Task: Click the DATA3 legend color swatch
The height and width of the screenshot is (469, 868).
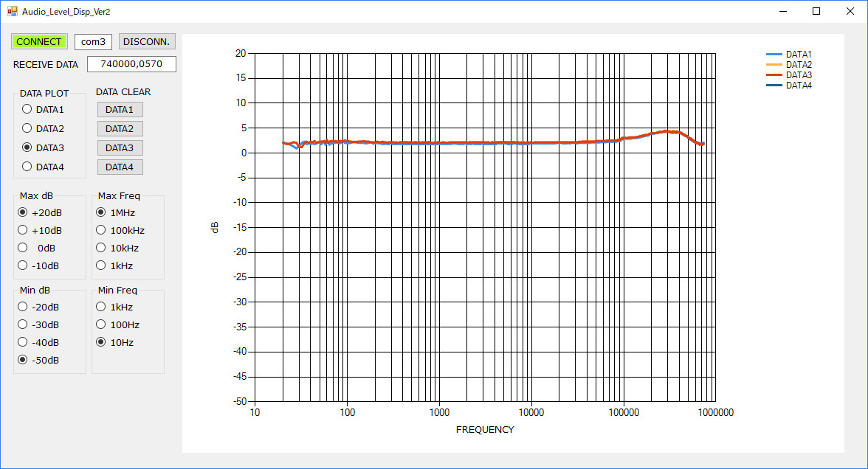Action: click(x=774, y=75)
